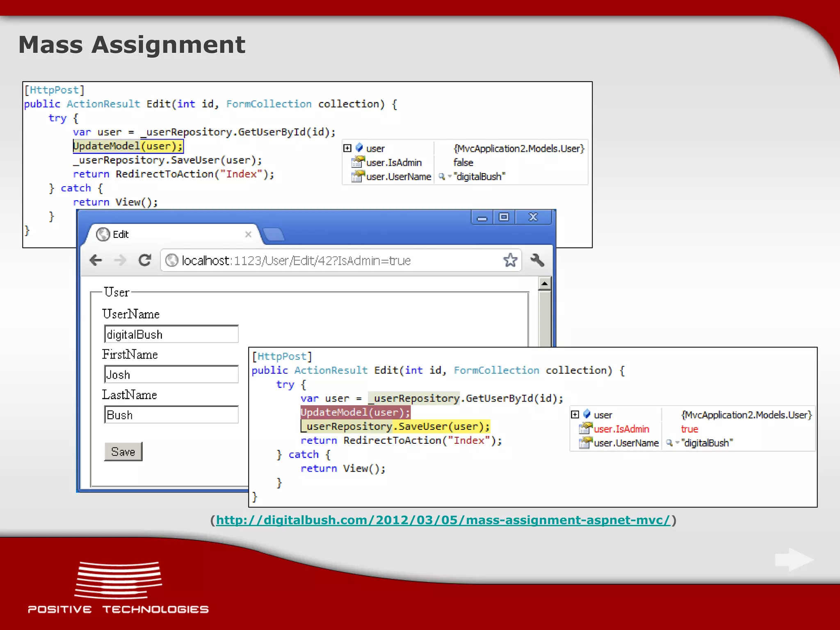
Task: Click the Mass Assignment slide title
Action: (132, 44)
